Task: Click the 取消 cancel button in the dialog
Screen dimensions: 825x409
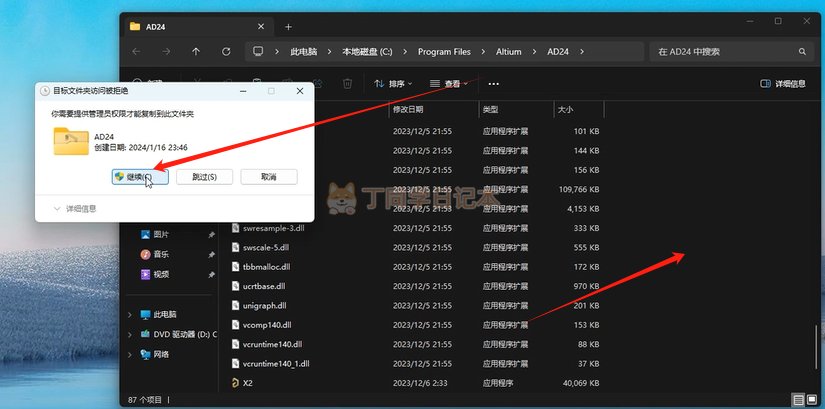Action: [269, 177]
